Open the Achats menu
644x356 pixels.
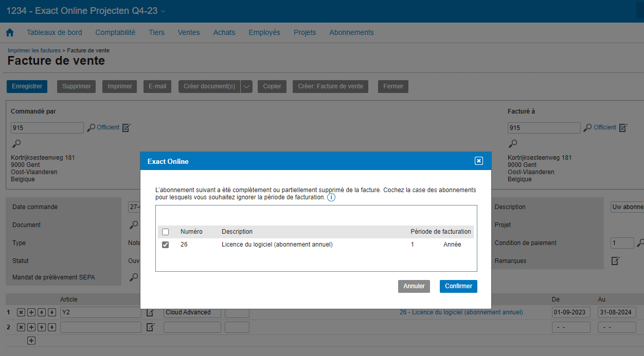tap(224, 32)
